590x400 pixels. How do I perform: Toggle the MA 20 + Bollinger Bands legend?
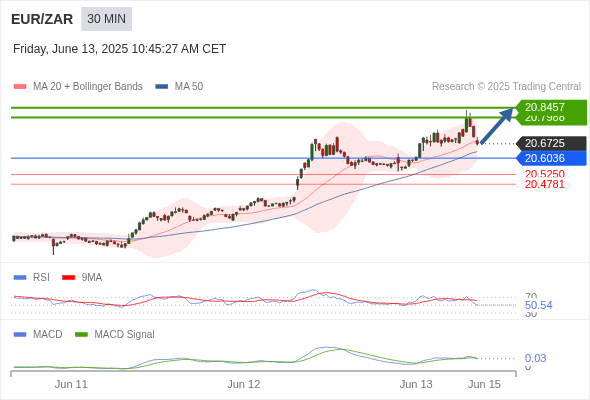pos(78,87)
